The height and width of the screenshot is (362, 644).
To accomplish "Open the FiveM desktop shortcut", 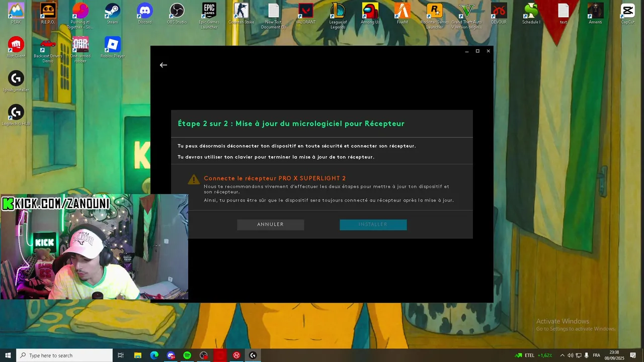I will [403, 14].
